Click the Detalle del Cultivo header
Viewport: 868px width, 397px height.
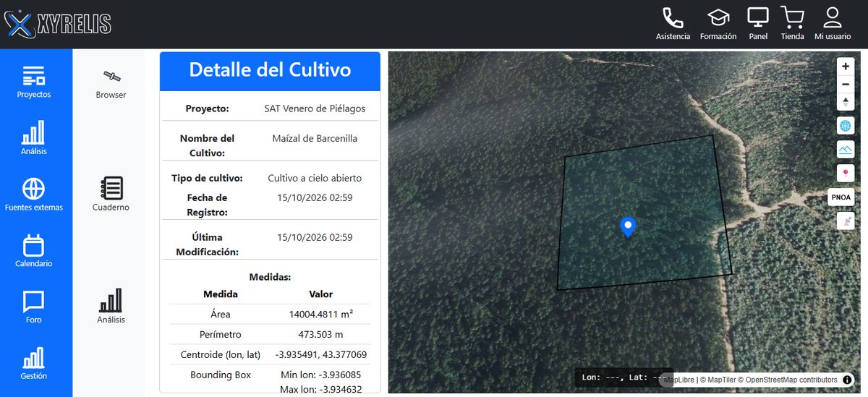pyautogui.click(x=270, y=70)
